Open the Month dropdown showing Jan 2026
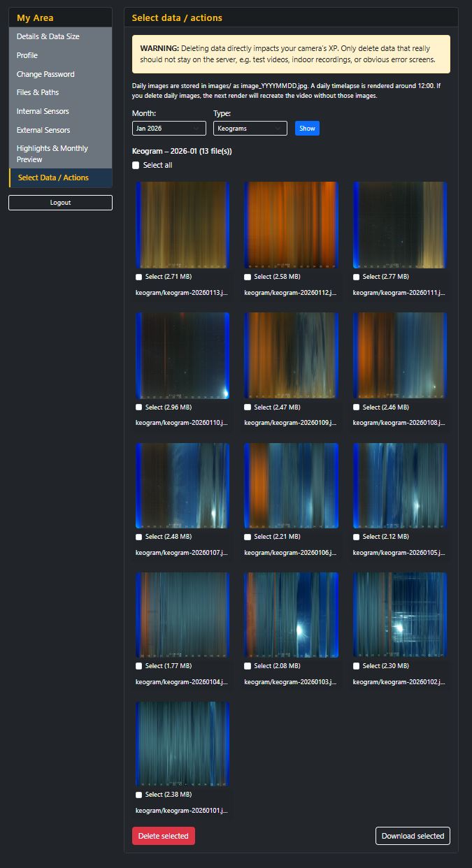This screenshot has width=472, height=868. [169, 128]
